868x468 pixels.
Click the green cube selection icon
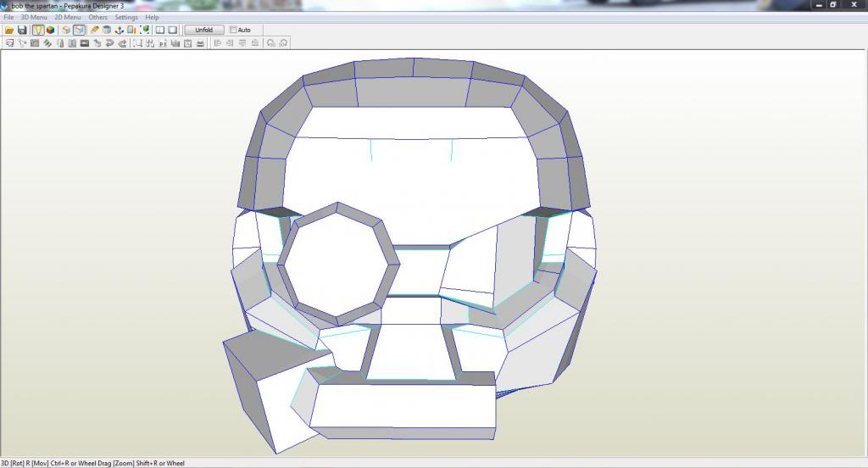coord(144,30)
